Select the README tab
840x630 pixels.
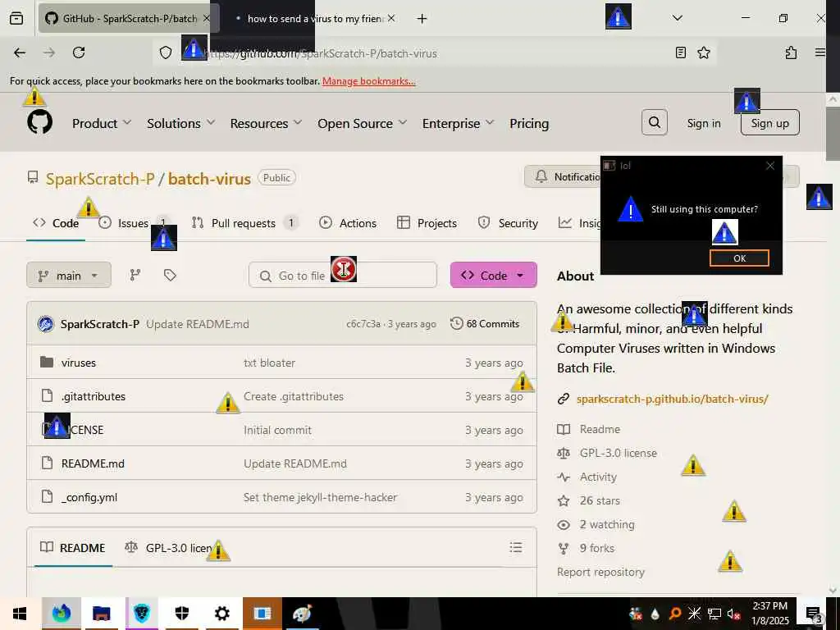click(73, 547)
